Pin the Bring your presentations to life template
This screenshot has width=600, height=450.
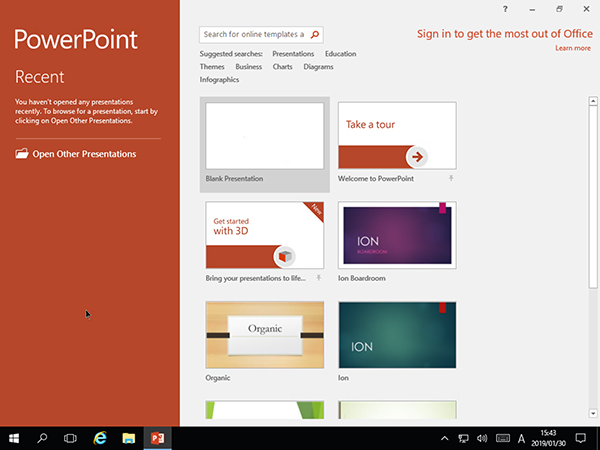(x=319, y=278)
